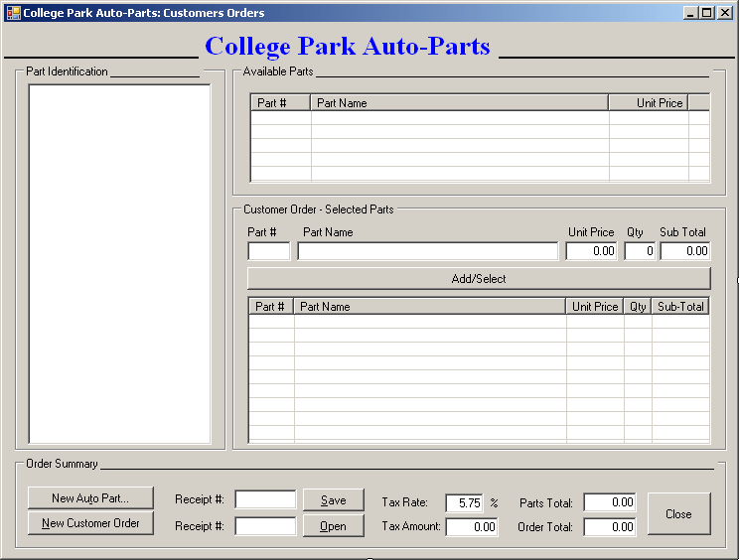Viewport: 739px width, 560px height.
Task: Click the Sub-Total column header
Action: click(x=680, y=306)
